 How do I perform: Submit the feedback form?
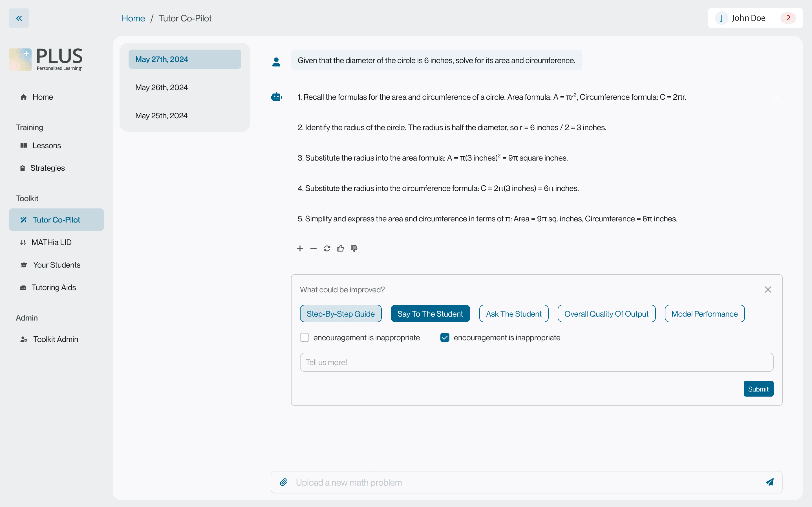pos(758,389)
